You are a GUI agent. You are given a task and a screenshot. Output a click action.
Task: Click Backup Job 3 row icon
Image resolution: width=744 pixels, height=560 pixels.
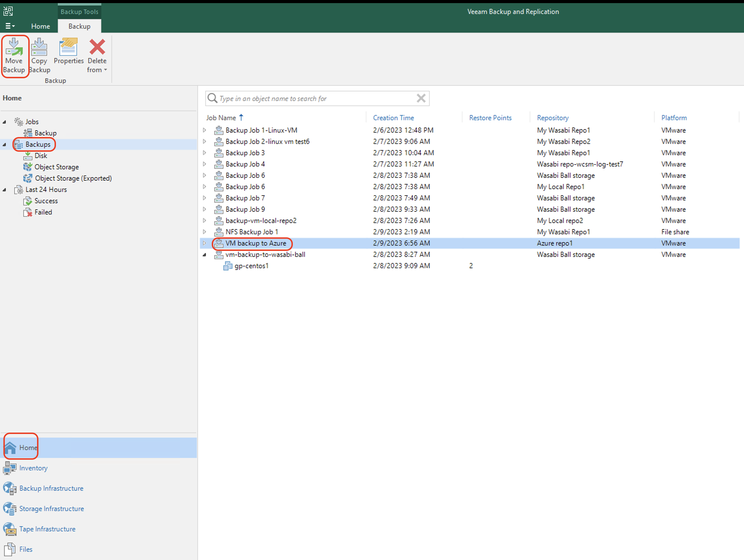point(219,153)
